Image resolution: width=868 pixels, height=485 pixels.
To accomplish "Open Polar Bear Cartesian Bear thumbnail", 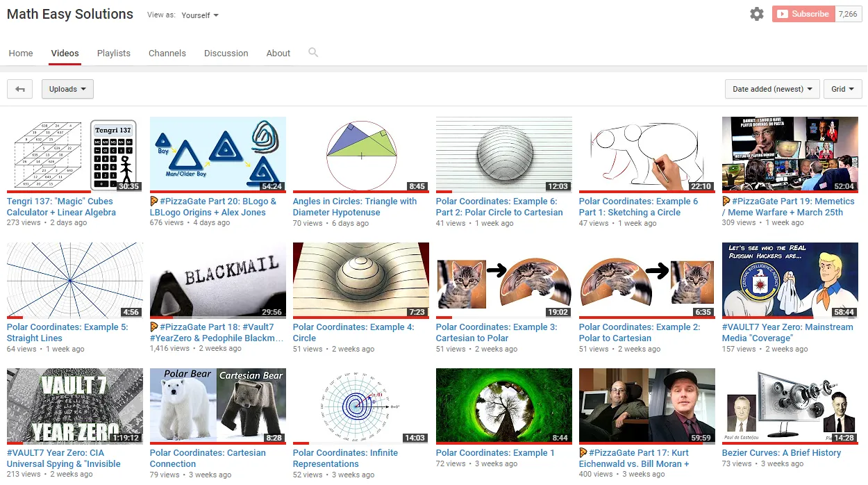I will [218, 406].
